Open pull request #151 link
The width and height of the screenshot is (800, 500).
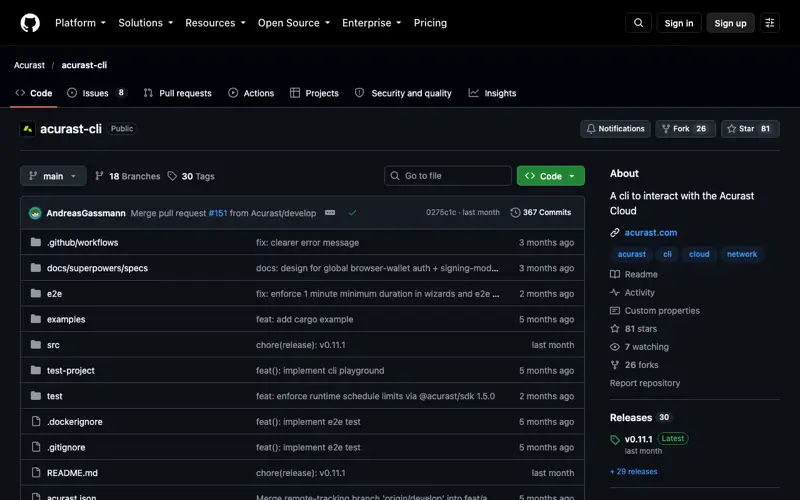pos(218,213)
